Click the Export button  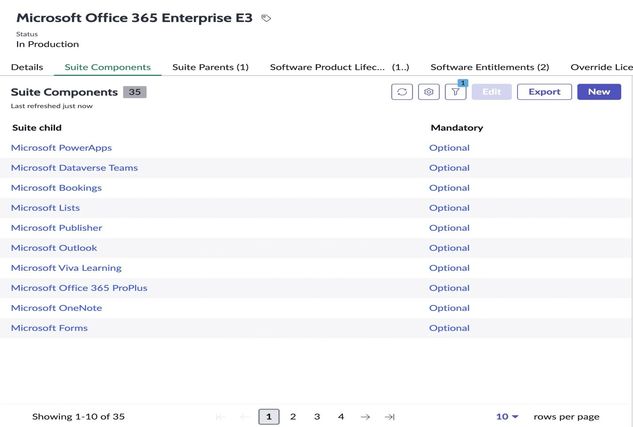click(x=544, y=92)
